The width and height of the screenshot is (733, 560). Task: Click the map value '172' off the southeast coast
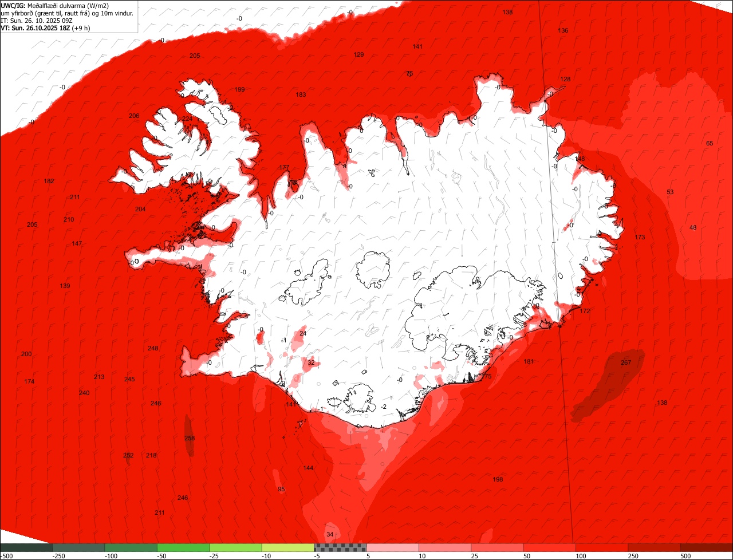point(585,311)
